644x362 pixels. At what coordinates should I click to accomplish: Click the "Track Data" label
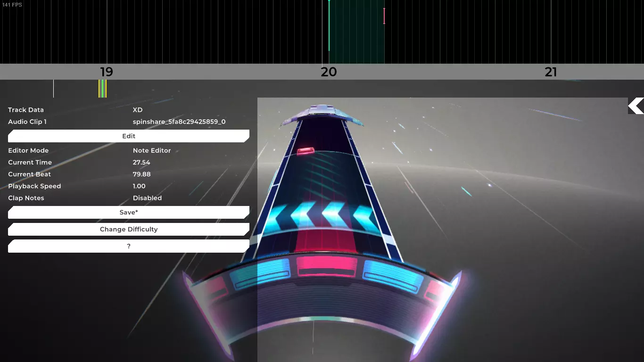click(26, 110)
